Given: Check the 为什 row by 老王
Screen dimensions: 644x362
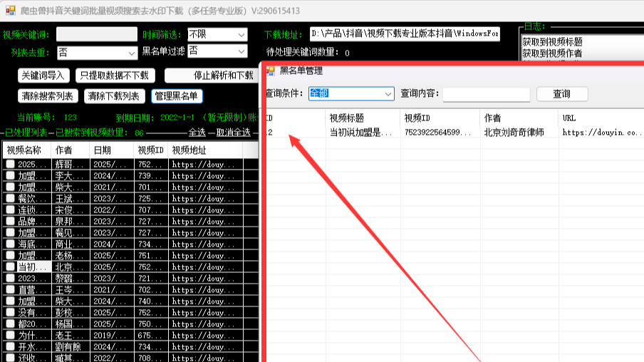Looking at the screenshot, I should [10, 336].
